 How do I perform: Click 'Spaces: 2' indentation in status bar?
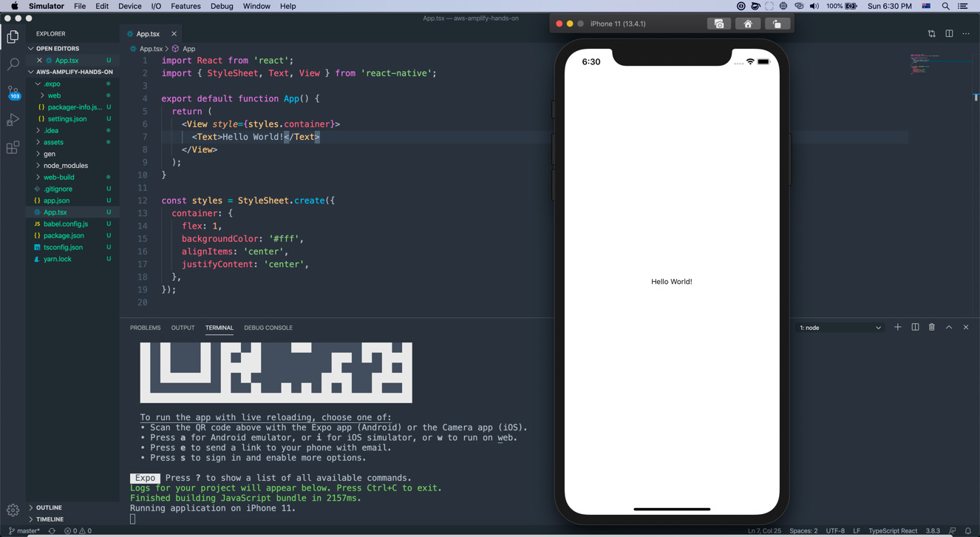coord(803,530)
